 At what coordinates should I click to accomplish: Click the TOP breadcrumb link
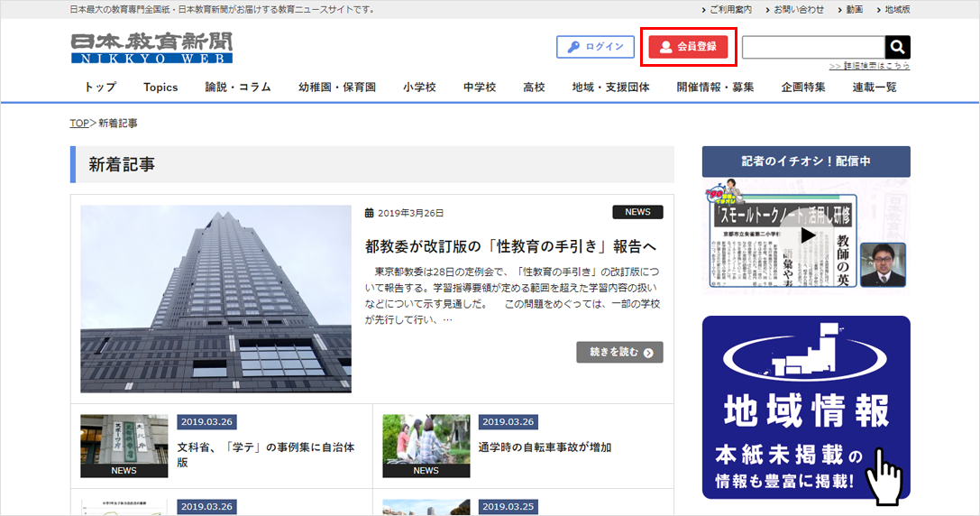point(79,123)
